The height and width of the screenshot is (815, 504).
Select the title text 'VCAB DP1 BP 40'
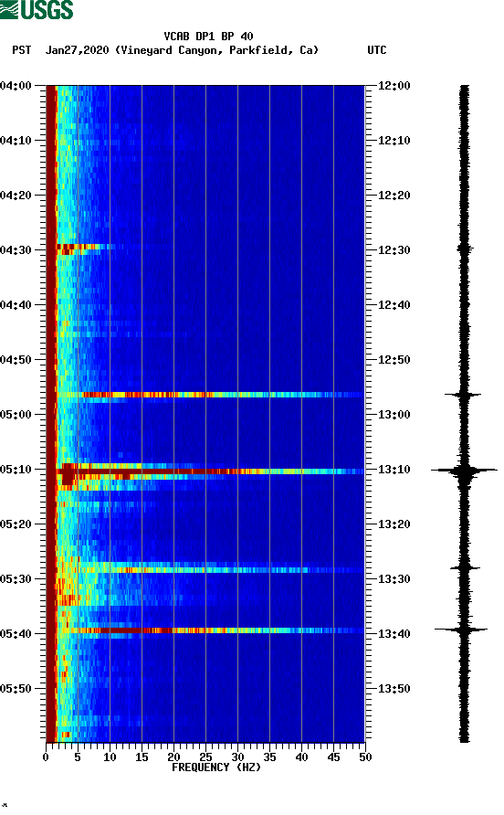pos(208,37)
